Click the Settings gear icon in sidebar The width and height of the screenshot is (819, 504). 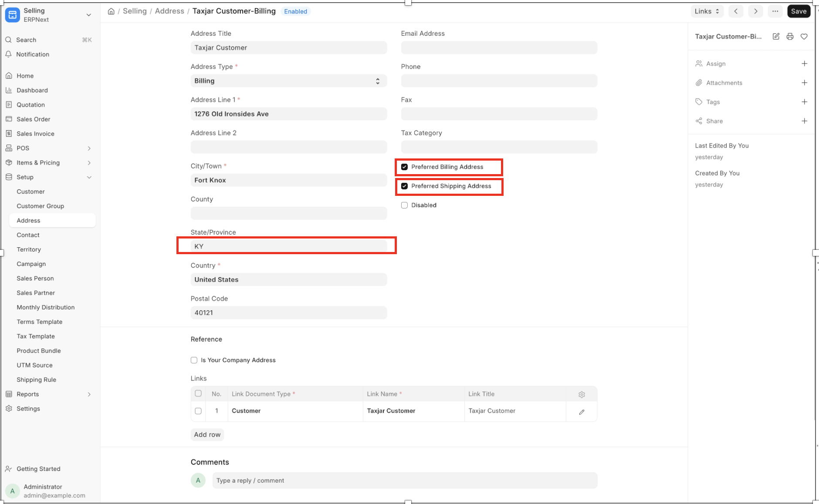9,409
